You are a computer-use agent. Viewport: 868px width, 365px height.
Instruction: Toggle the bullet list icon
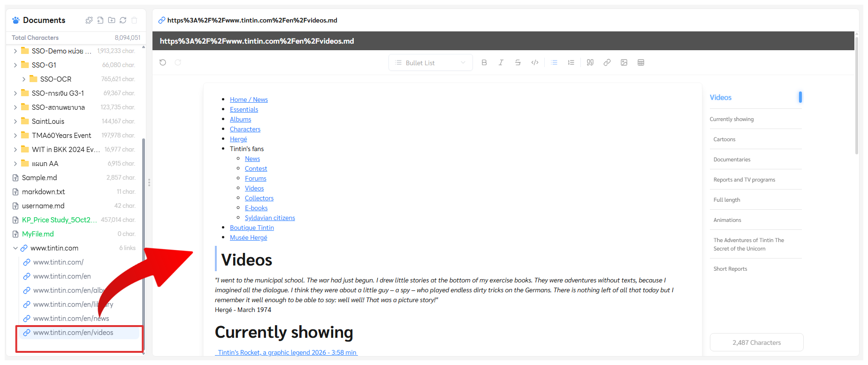point(554,62)
